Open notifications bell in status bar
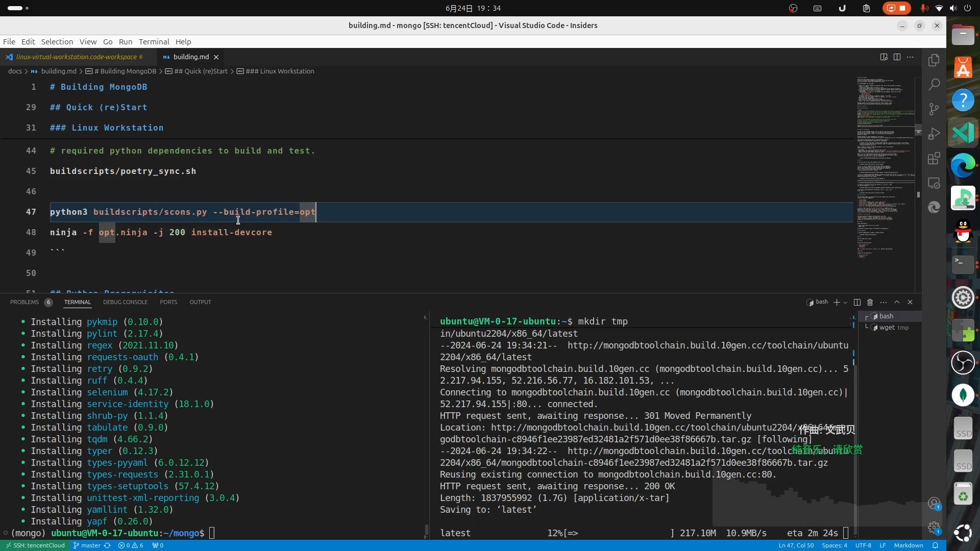The width and height of the screenshot is (980, 551). 935,545
